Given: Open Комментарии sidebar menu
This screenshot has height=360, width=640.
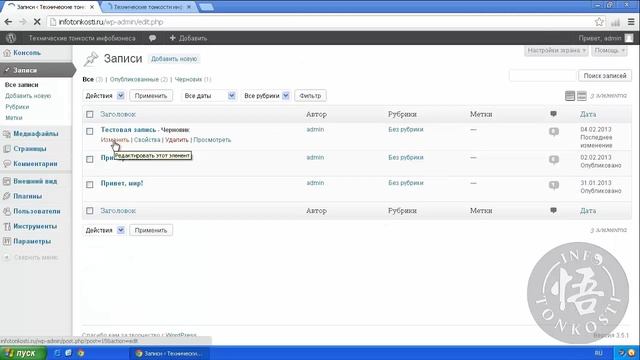Looking at the screenshot, I should (x=36, y=164).
